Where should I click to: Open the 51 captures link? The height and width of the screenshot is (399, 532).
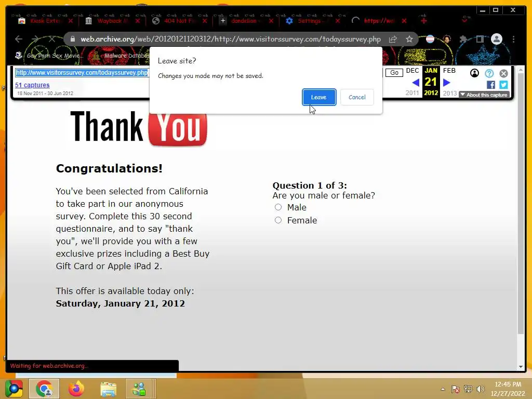(32, 85)
